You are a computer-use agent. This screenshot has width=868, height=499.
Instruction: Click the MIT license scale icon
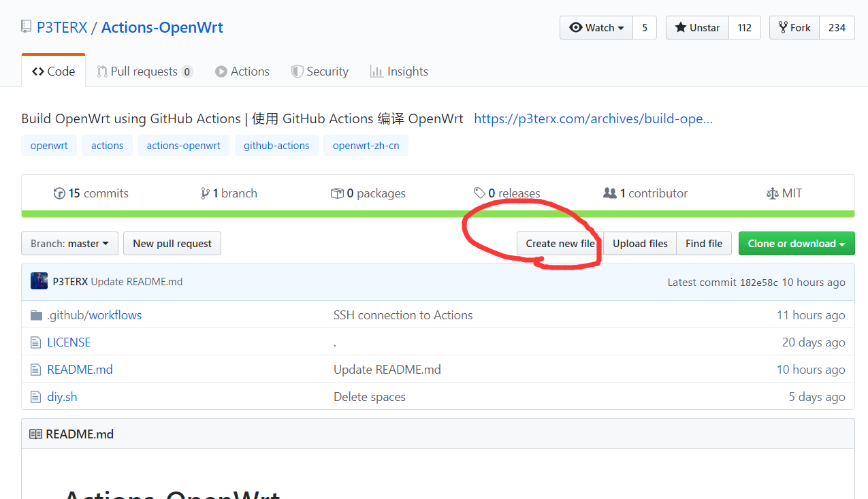772,193
